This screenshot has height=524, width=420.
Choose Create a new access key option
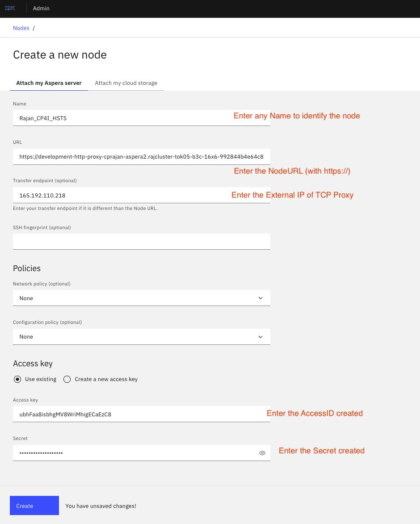67,379
